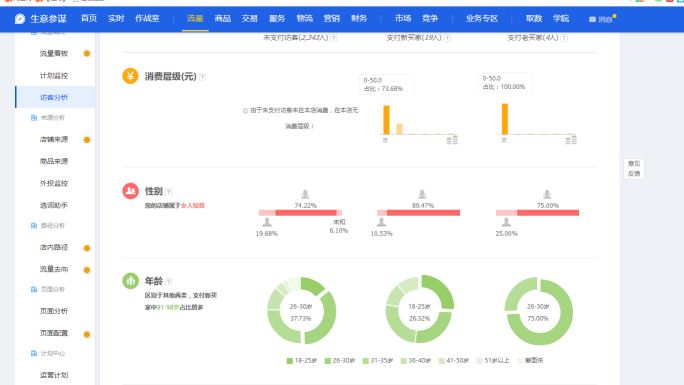Viewport: 684px width, 385px height.
Task: Click the help icon next to 性别
Action: tap(168, 191)
